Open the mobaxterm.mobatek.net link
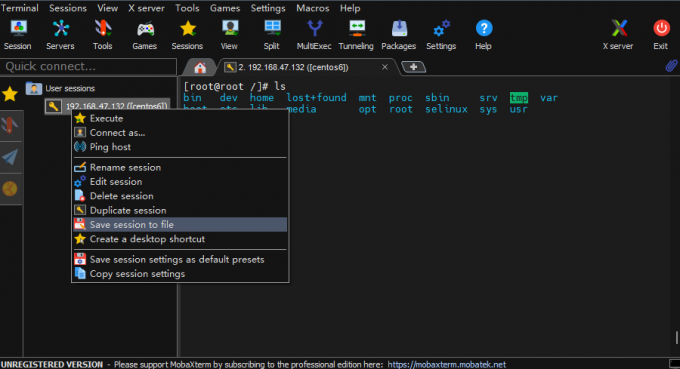This screenshot has width=680, height=369. (447, 364)
